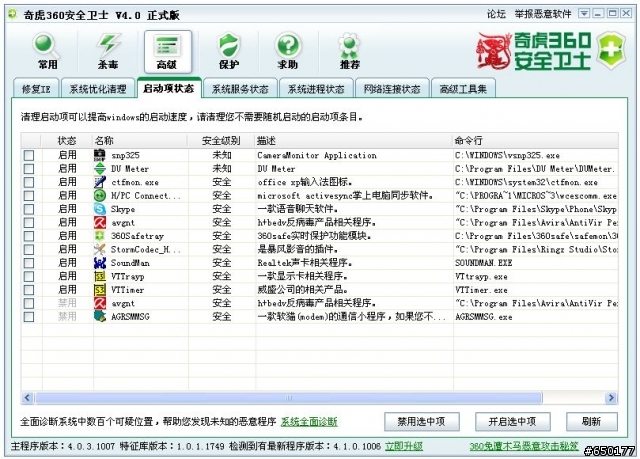Sort by the 安全级别 column header
The width and height of the screenshot is (640, 459).
coord(221,141)
